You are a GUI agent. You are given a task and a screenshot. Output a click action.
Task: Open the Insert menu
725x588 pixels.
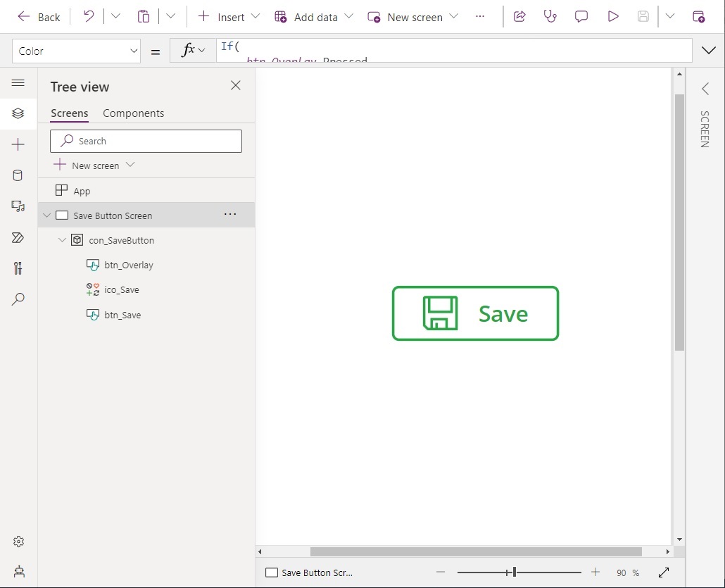coord(229,17)
